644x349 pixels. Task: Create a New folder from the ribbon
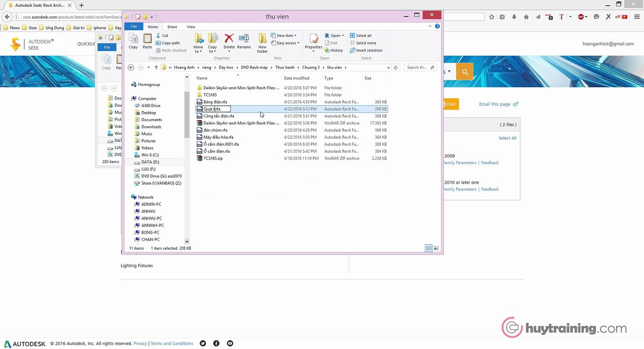pyautogui.click(x=262, y=43)
